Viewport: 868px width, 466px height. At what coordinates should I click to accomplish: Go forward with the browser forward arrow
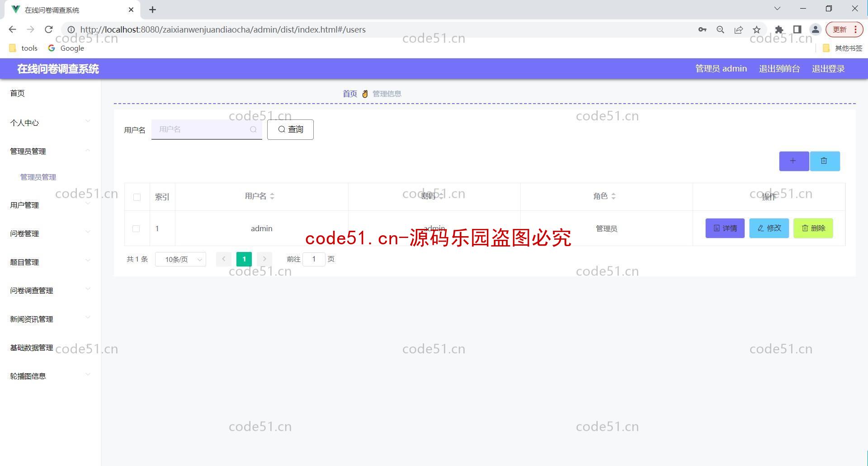30,29
